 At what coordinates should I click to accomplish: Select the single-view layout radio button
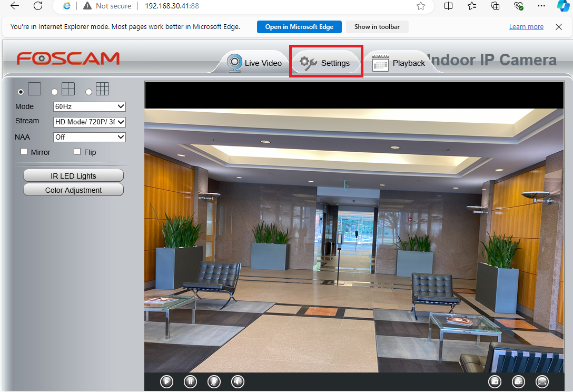(21, 92)
